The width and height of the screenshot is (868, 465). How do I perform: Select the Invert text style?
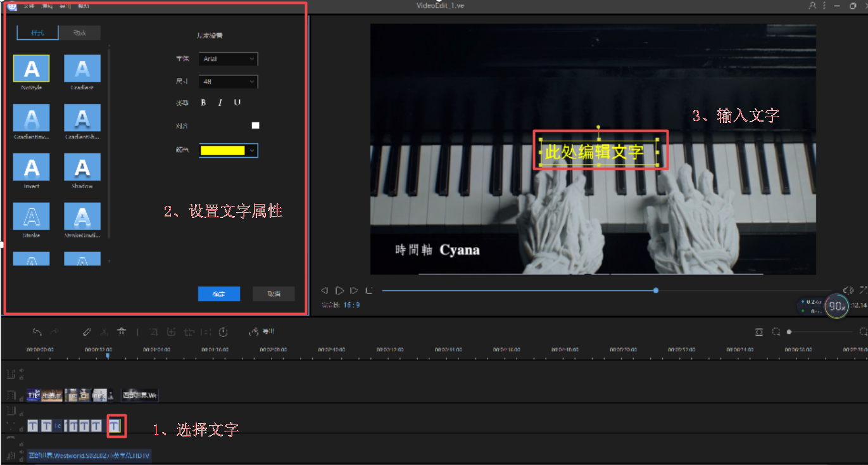(31, 167)
